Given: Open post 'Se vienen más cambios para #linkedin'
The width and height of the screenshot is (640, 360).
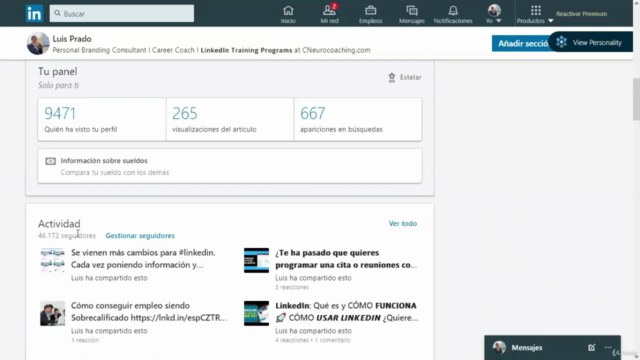Looking at the screenshot, I should 143,259.
